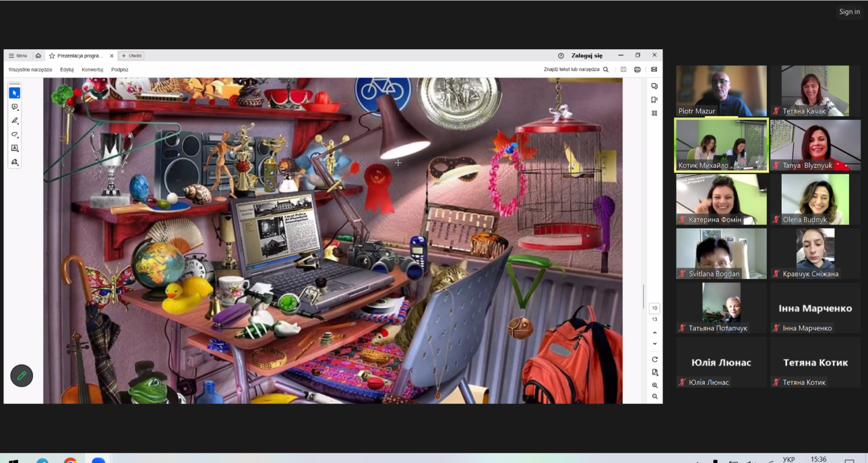This screenshot has width=868, height=463.
Task: Open the comments panel icon
Action: [654, 86]
